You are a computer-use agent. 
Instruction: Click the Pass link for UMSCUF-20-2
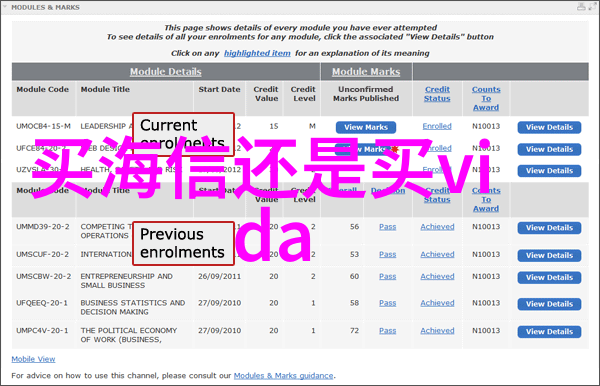(388, 254)
